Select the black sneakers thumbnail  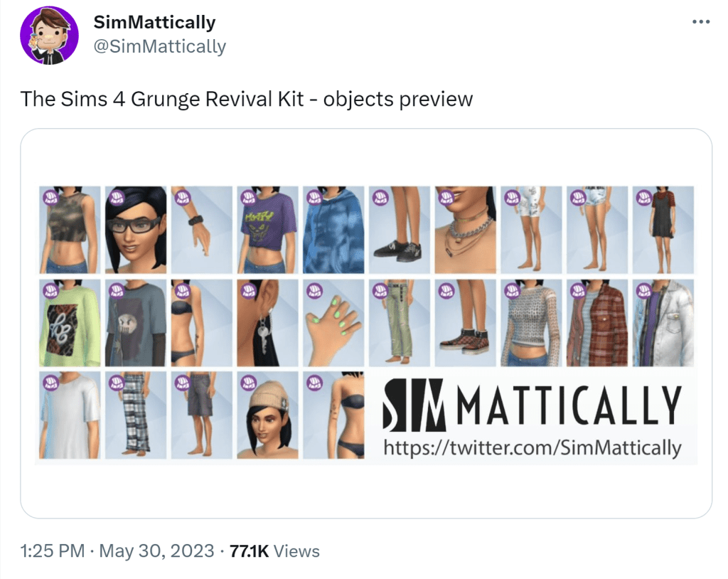pos(400,230)
